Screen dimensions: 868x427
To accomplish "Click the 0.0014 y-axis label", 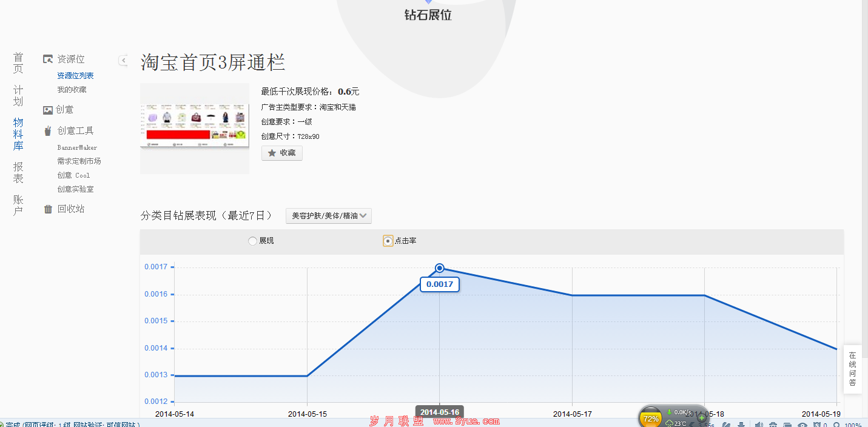I will (x=156, y=348).
